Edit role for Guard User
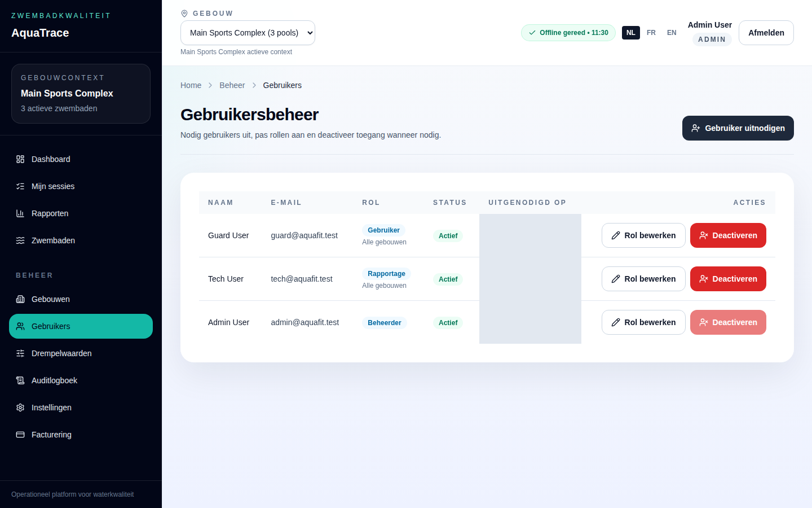Image resolution: width=812 pixels, height=508 pixels. (x=643, y=235)
